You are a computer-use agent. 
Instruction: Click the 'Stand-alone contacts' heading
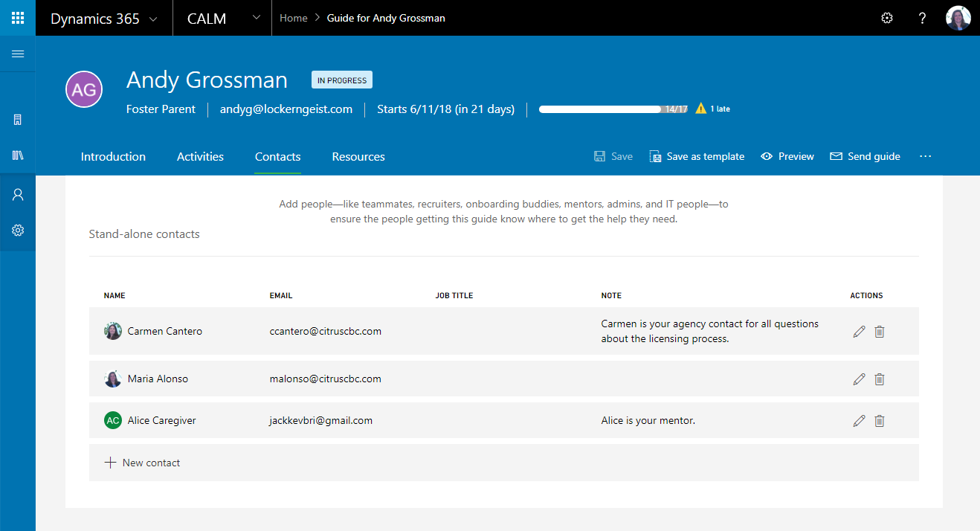coord(144,234)
